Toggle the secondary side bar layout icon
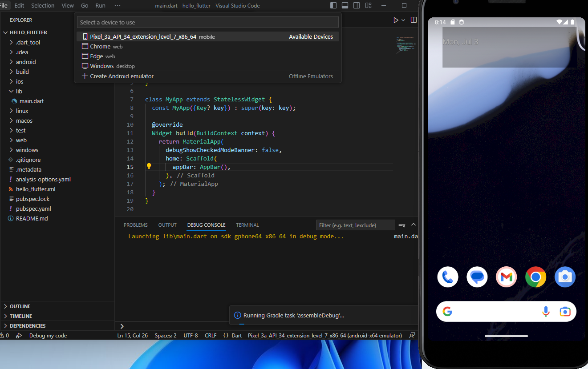 357,5
